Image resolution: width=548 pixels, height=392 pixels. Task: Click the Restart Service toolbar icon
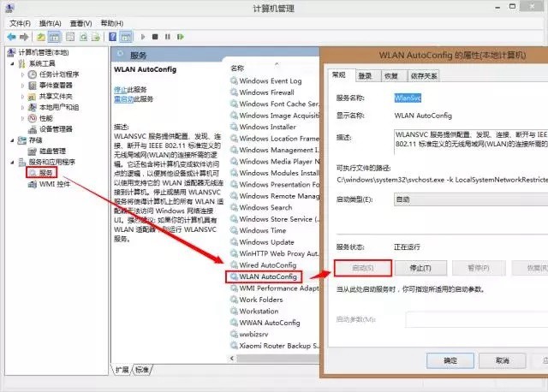point(179,37)
